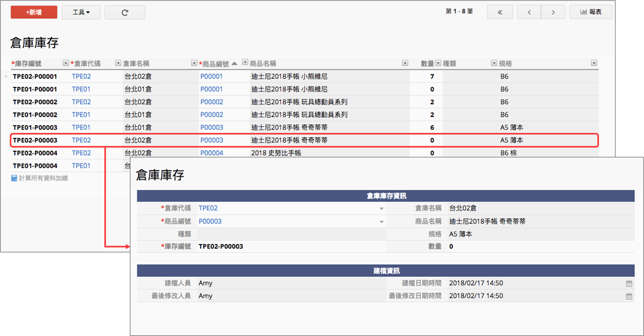Go to next page arrow
644x336 pixels.
[x=553, y=12]
